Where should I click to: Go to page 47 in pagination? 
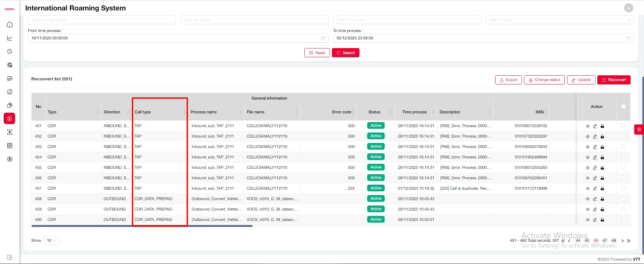[x=605, y=240]
